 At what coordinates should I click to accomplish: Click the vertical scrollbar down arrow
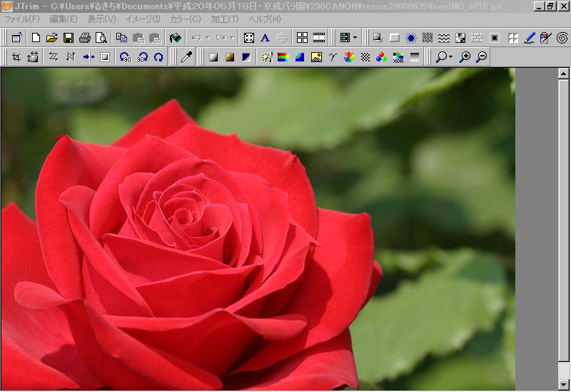[564, 384]
